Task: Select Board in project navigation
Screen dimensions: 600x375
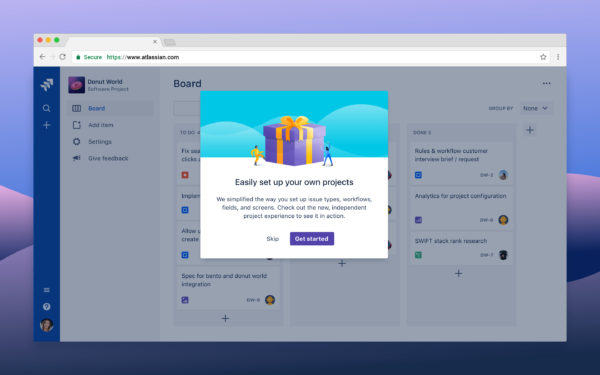Action: click(x=111, y=108)
